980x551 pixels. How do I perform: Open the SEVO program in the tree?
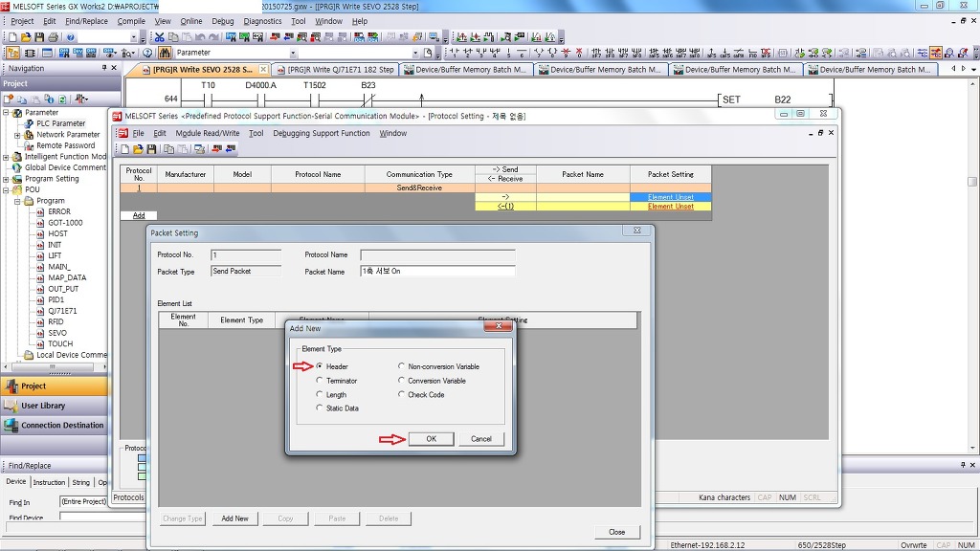point(57,333)
